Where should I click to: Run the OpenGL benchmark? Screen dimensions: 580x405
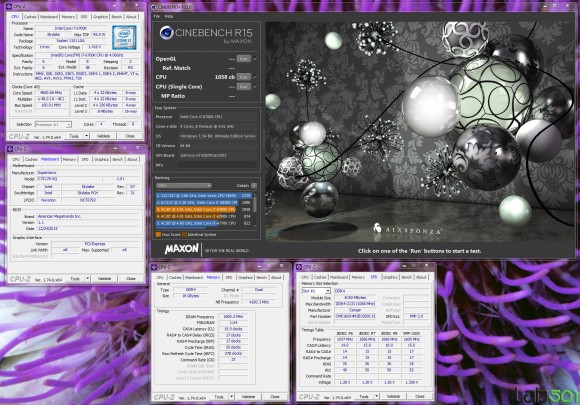tap(244, 58)
